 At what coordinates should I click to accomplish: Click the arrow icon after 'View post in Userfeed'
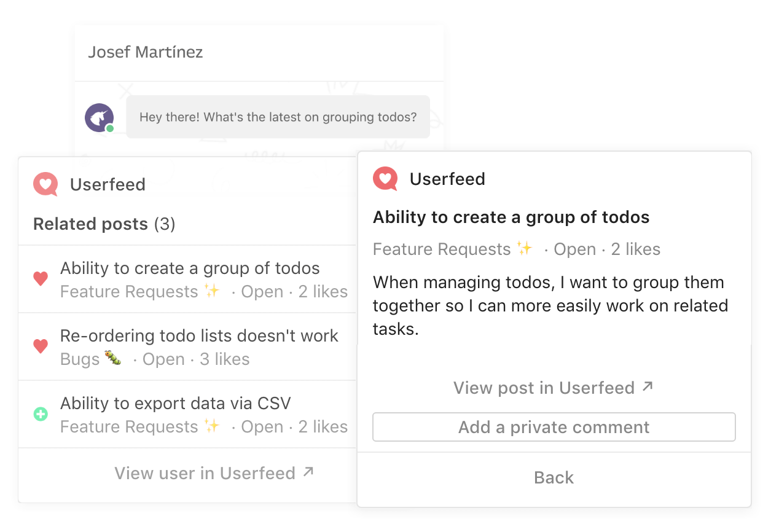648,386
